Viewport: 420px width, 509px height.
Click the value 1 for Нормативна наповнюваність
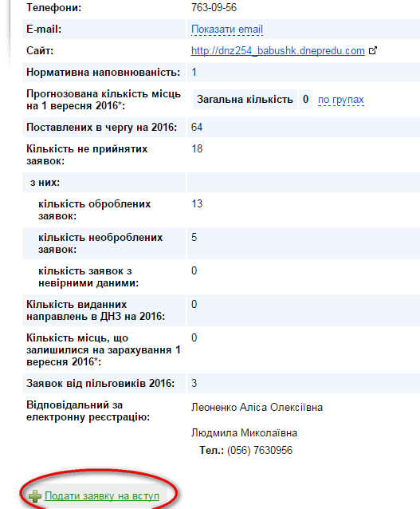click(194, 72)
